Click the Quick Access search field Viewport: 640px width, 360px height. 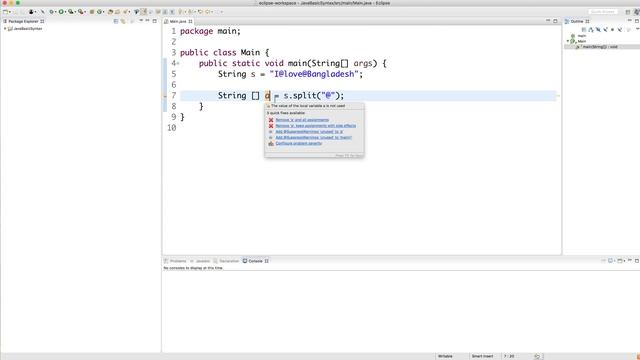[603, 12]
